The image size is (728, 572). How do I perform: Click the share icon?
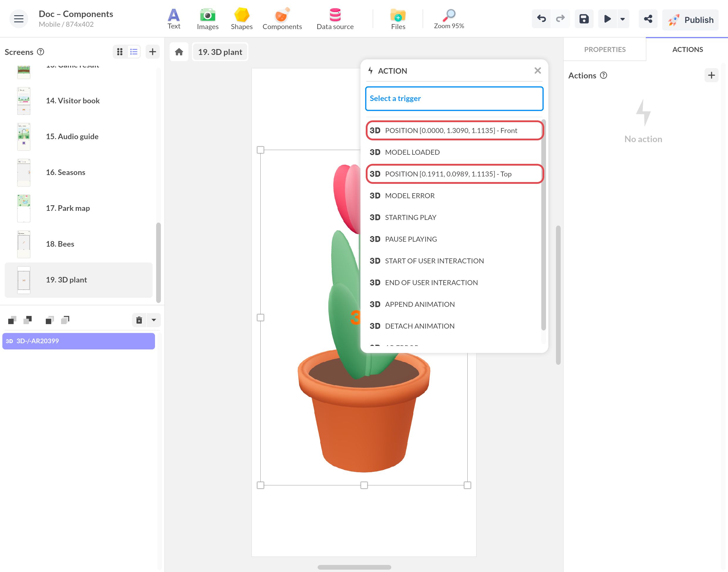coord(648,19)
